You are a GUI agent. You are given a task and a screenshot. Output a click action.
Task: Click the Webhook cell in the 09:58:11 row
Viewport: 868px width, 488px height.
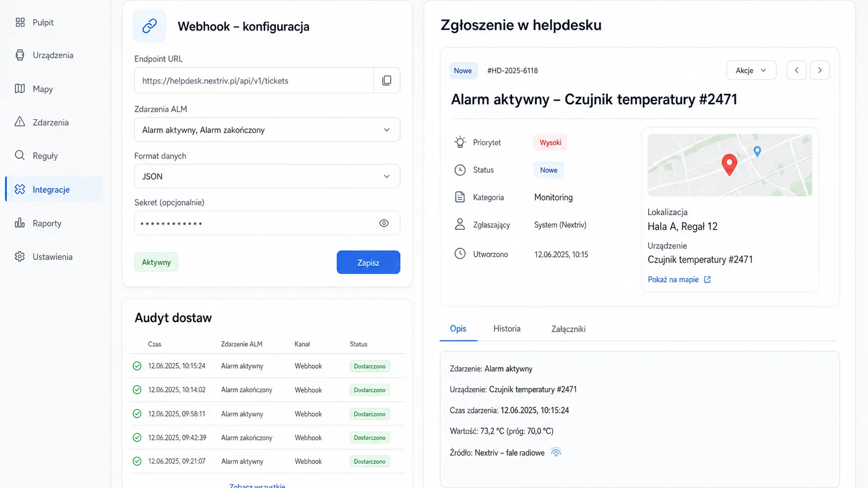[x=308, y=414]
